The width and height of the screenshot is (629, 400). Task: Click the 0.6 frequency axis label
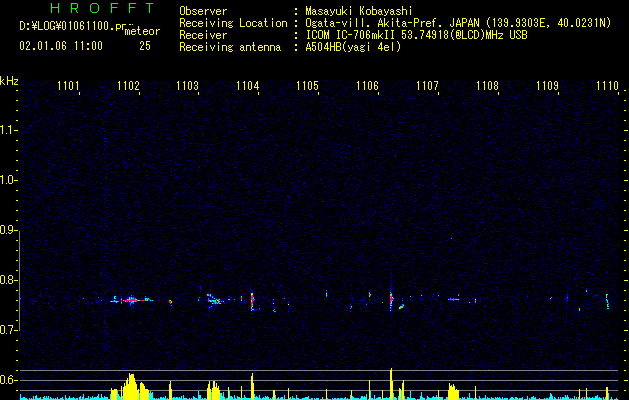click(x=8, y=380)
